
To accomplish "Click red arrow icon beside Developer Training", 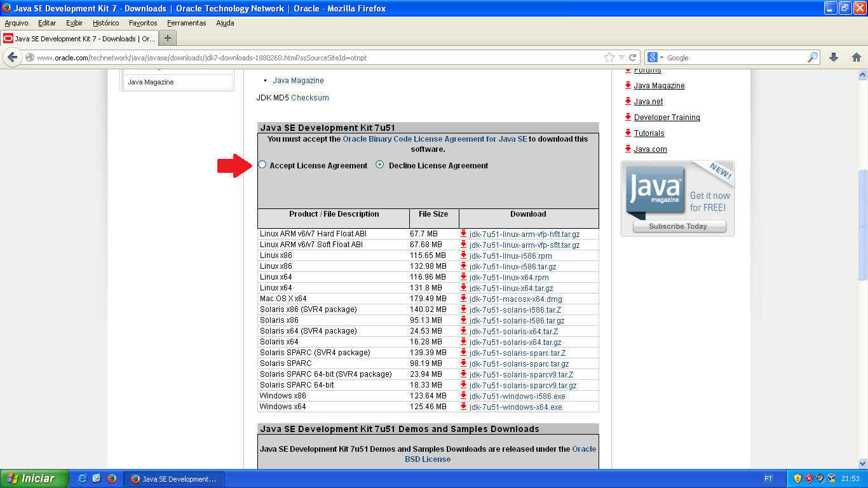I will point(628,117).
